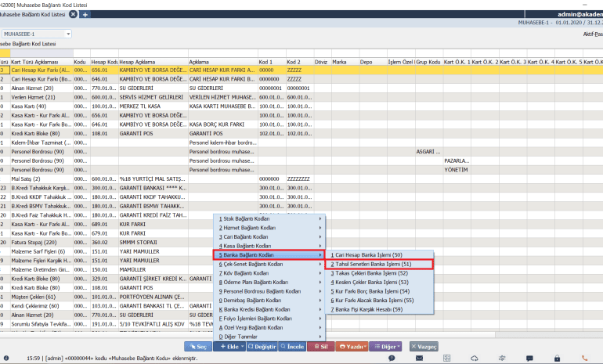
Task: Select the Müşteri Çekleri (61) row
Action: [x=301, y=297]
